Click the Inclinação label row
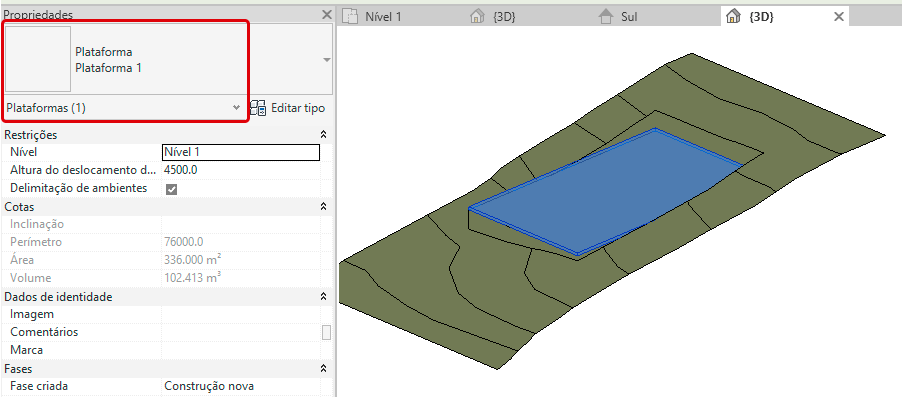This screenshot has height=397, width=902. 37,224
